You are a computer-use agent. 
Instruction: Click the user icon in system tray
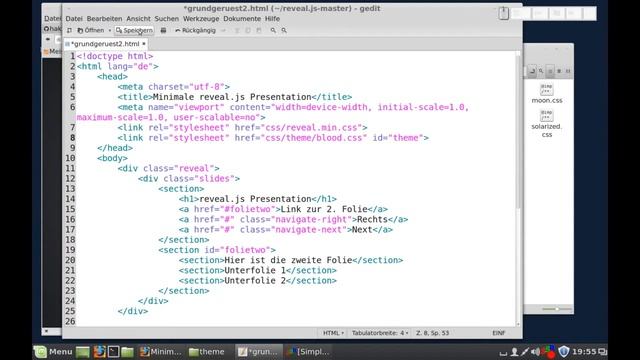pyautogui.click(x=514, y=351)
